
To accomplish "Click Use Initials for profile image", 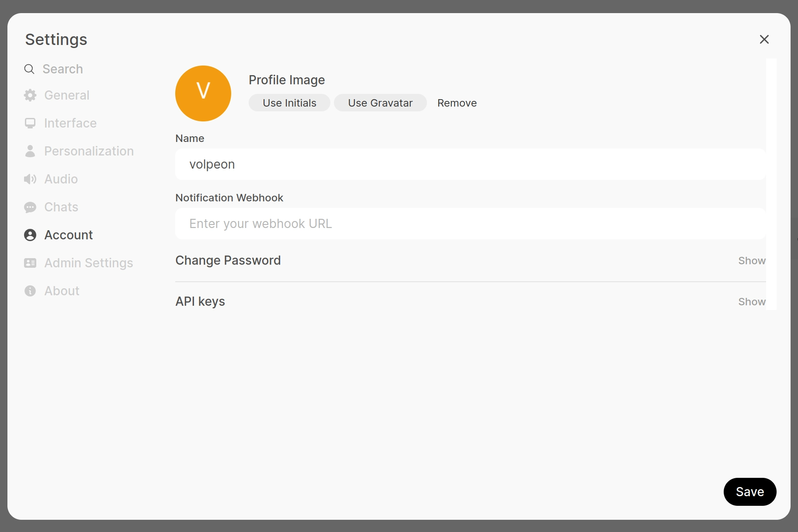I will (289, 103).
